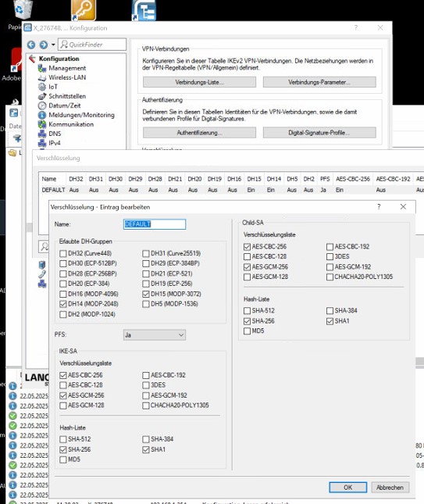Open the Digital-Signatur-Profile button
The image size is (424, 504).
tap(319, 132)
